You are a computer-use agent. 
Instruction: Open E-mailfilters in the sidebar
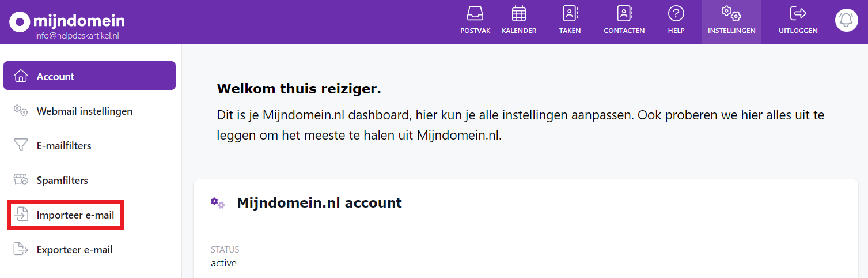[64, 146]
